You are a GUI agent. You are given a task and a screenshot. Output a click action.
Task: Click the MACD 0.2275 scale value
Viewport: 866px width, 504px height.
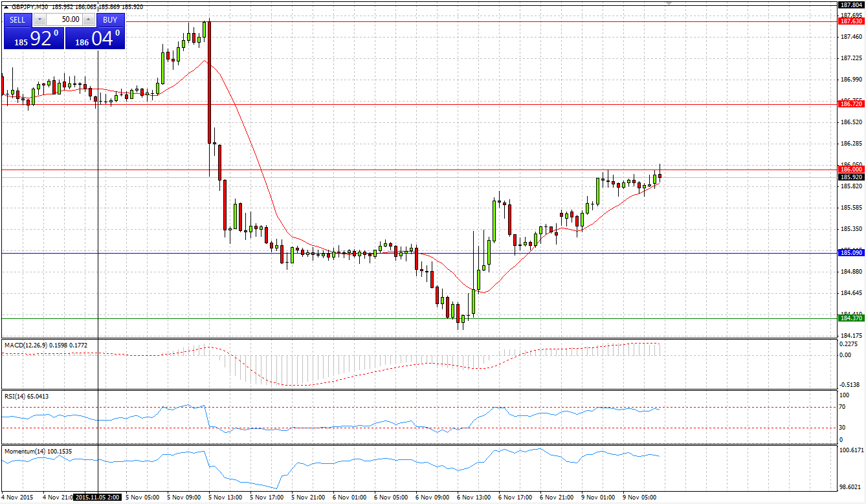(849, 344)
